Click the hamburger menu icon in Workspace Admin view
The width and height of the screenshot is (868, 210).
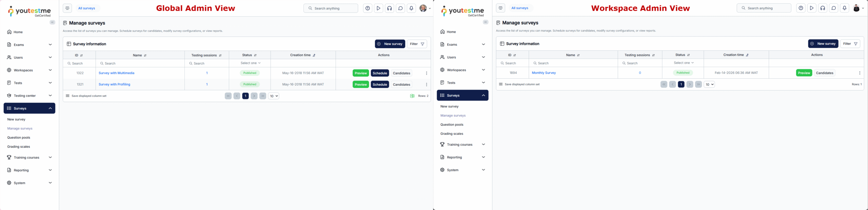(x=500, y=8)
